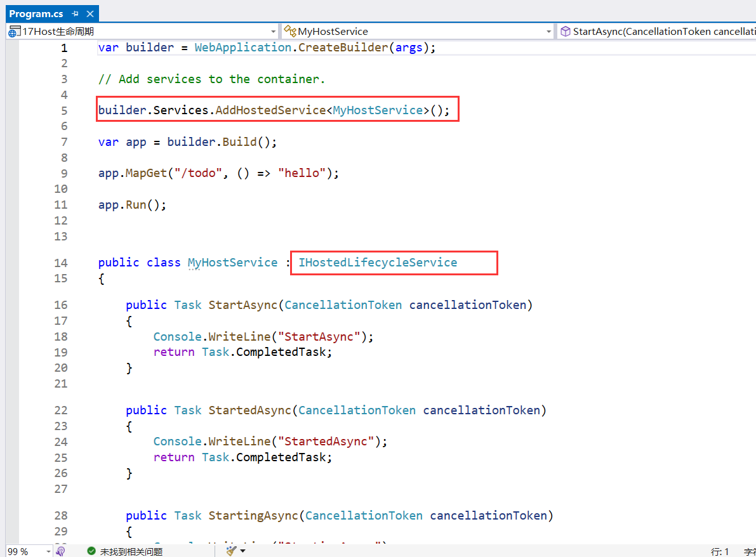Run code cleanup with the broom icon
Screen dimensions: 756x557
coord(232,551)
